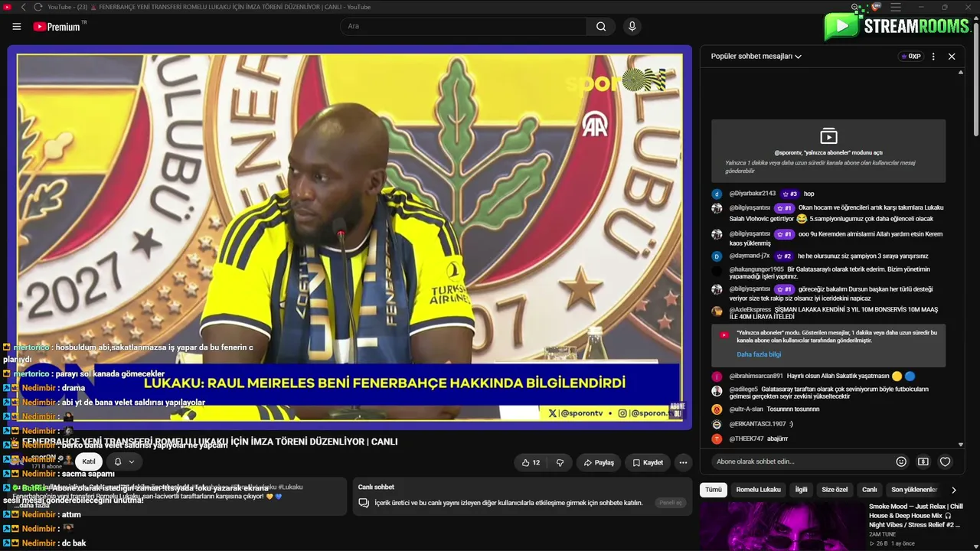Open the YouTube guide hamburger menu

pos(17,27)
